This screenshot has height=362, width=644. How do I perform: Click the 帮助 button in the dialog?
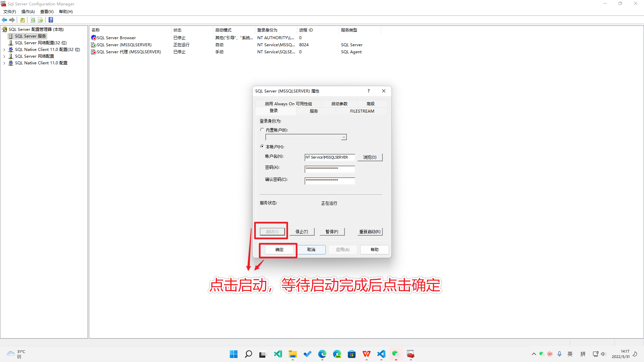[375, 250]
